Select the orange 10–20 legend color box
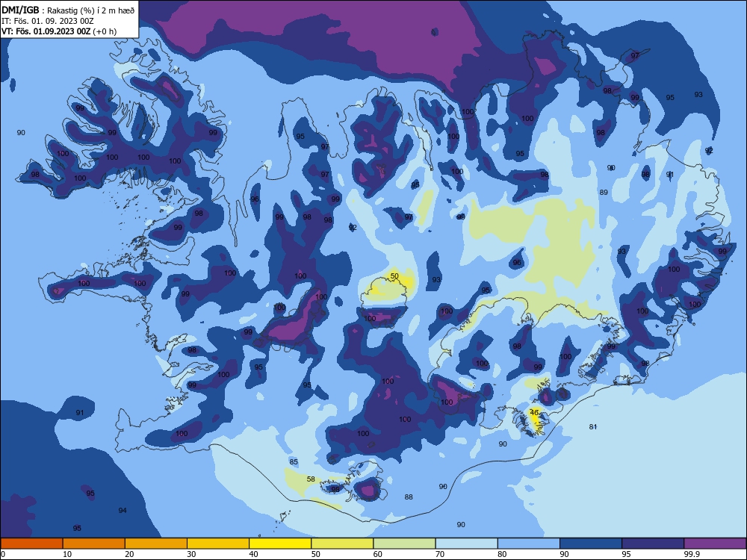 (94, 544)
